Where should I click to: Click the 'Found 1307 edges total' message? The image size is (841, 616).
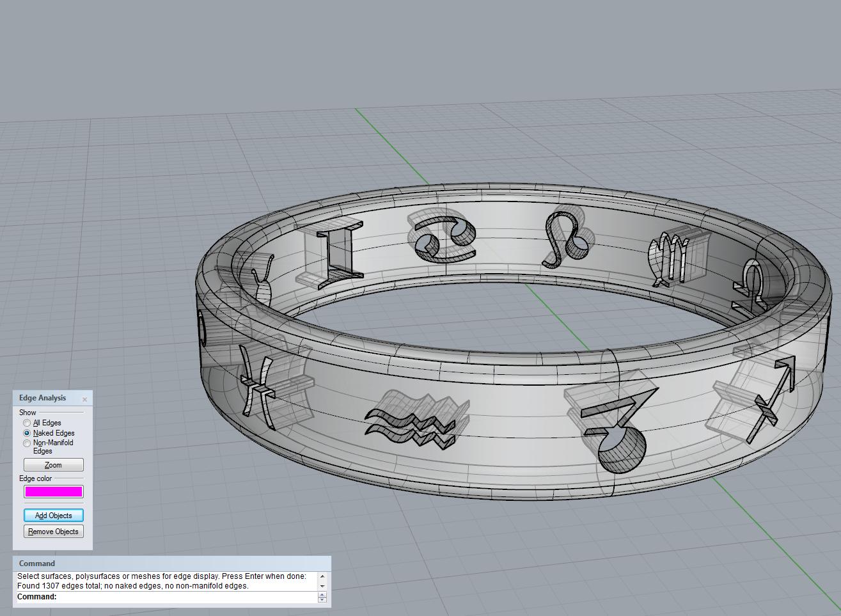point(132,585)
